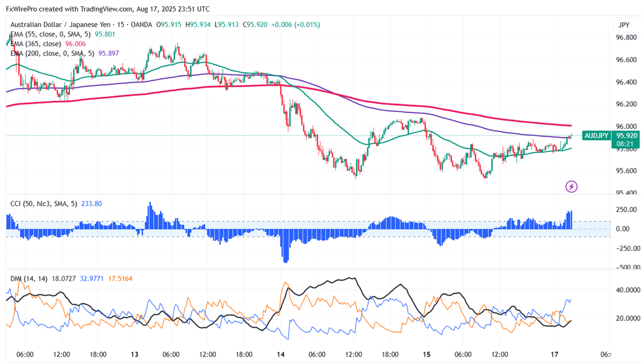Click the 96.600 price axis label
643x364 pixels.
[626, 60]
